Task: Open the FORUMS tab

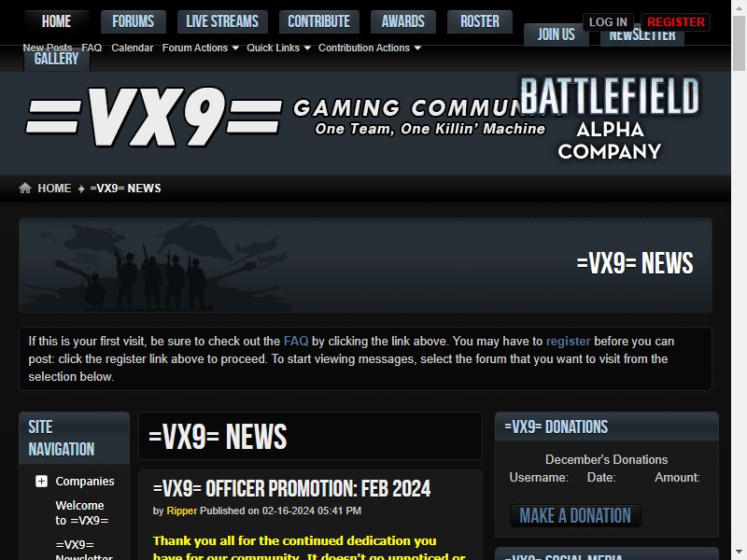Action: [133, 21]
